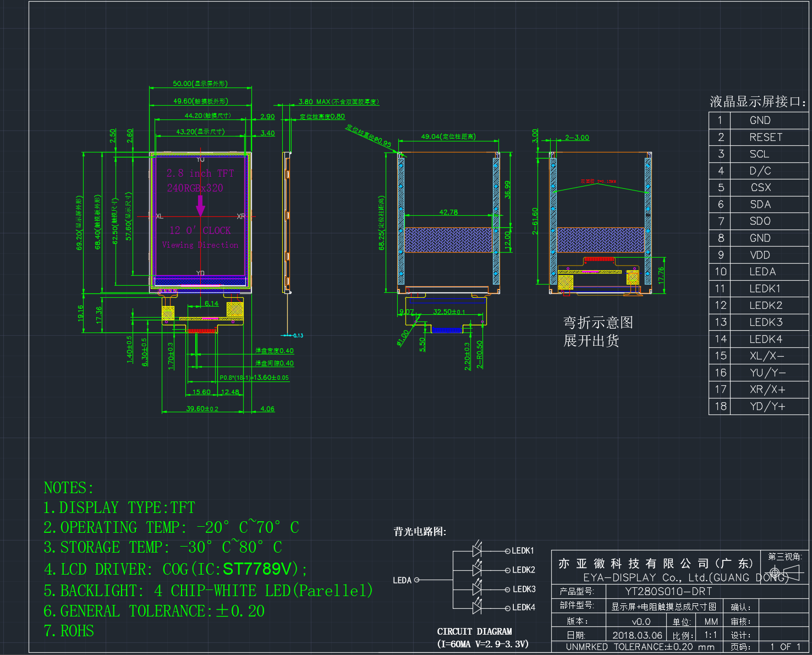This screenshot has width=812, height=655.
Task: Click the 240RGBx320 resolution text
Action: pos(195,188)
